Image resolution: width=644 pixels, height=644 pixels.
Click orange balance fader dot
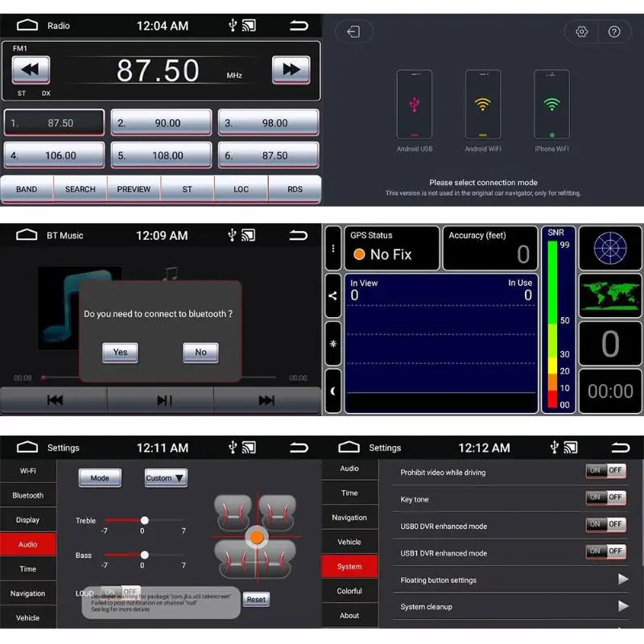coord(257,537)
